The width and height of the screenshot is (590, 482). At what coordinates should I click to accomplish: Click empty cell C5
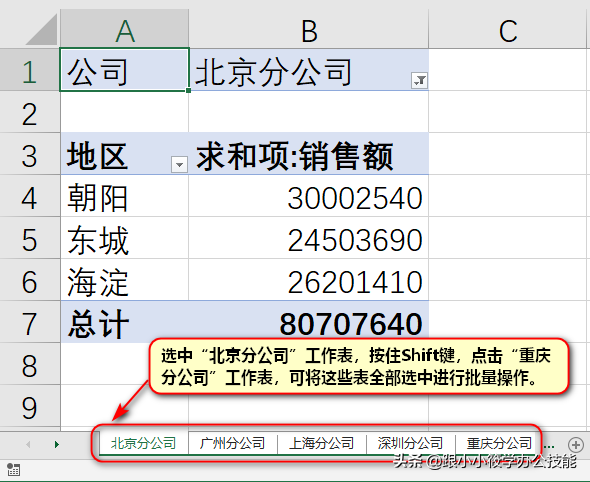(x=509, y=238)
